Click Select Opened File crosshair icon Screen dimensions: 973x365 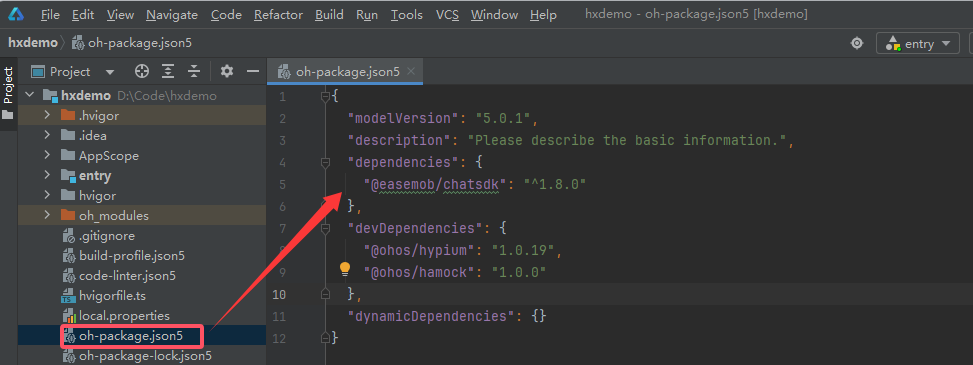coord(142,72)
